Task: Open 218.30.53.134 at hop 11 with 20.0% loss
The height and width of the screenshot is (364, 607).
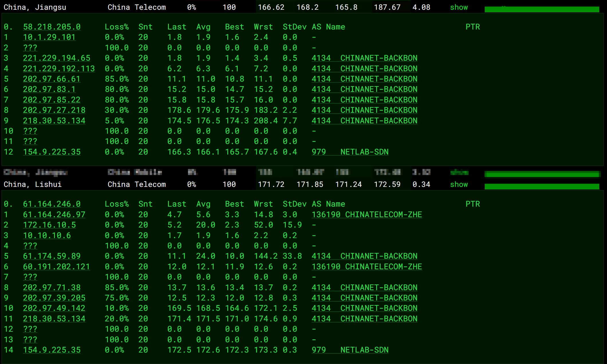Action: coord(54,319)
